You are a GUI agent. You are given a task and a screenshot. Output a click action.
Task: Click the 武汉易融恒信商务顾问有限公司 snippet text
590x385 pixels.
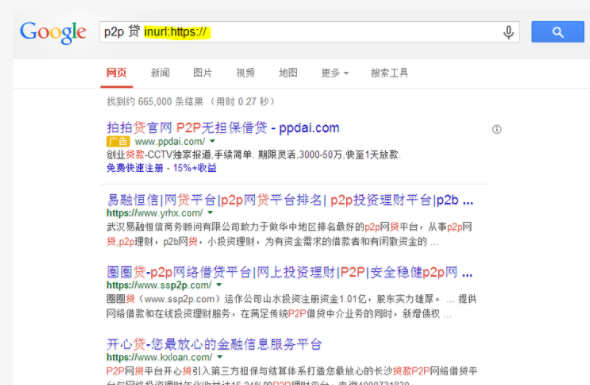point(289,234)
